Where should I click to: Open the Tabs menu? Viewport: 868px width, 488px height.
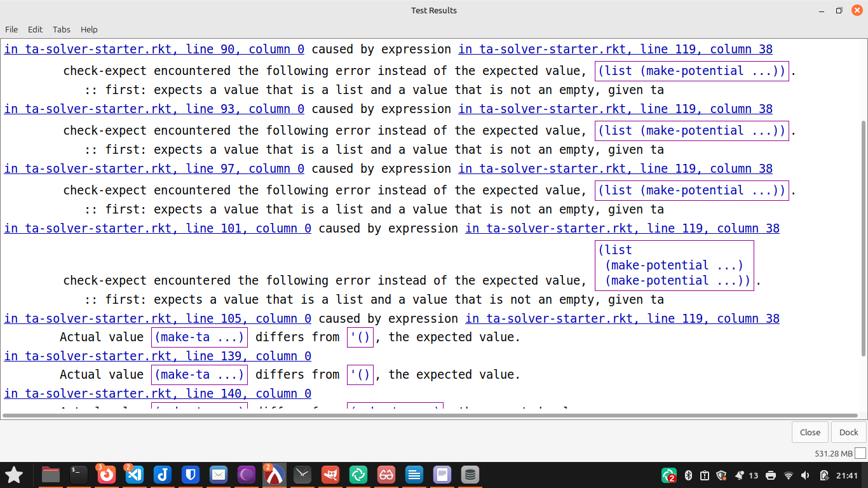(62, 29)
